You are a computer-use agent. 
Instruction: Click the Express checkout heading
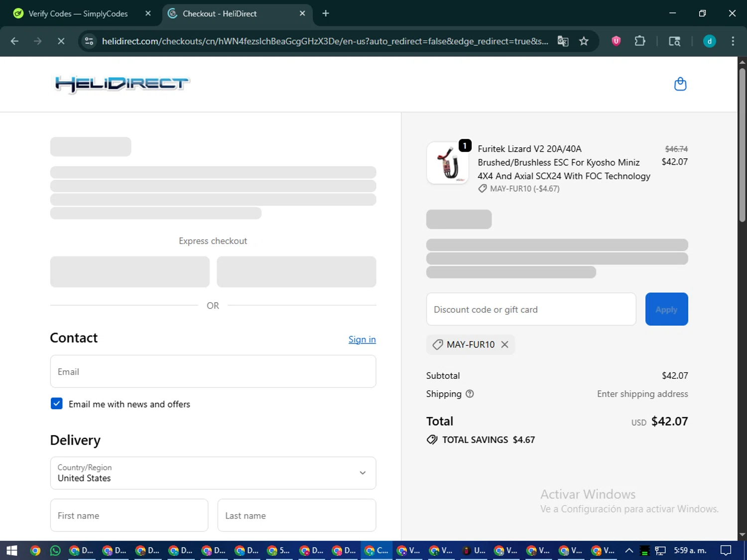213,241
